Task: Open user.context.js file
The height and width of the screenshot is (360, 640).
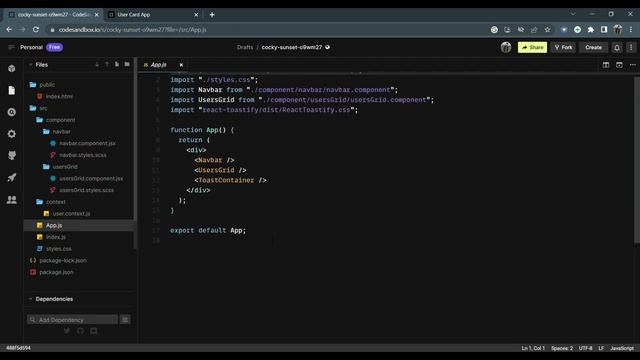Action: pyautogui.click(x=71, y=214)
